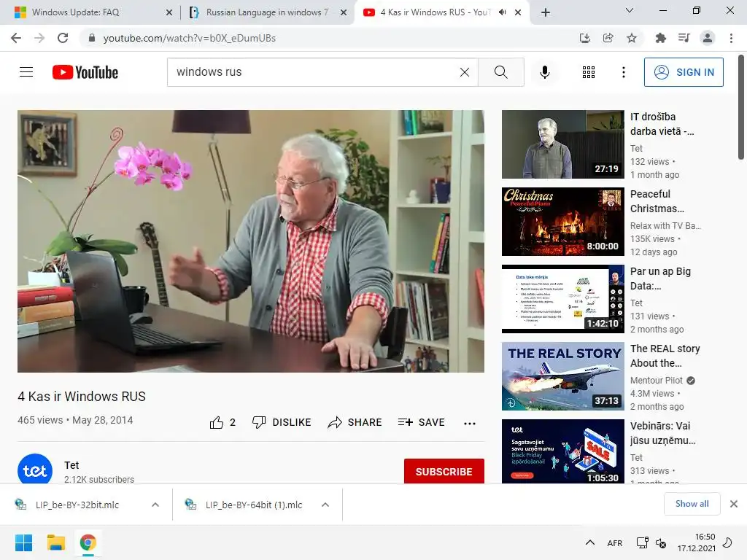This screenshot has width=747, height=560.
Task: Run search with the magnifier button
Action: 500,72
